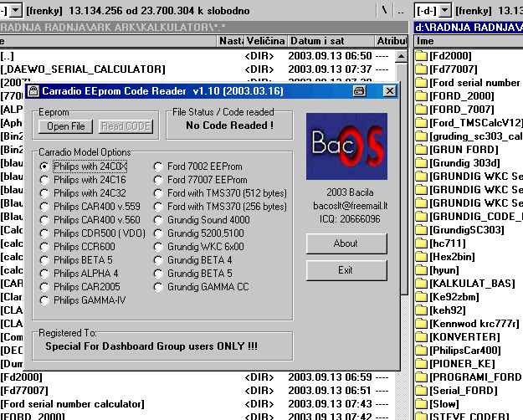523x420 pixels.
Task: Select the GRUN FORD folder icon
Action: point(422,150)
